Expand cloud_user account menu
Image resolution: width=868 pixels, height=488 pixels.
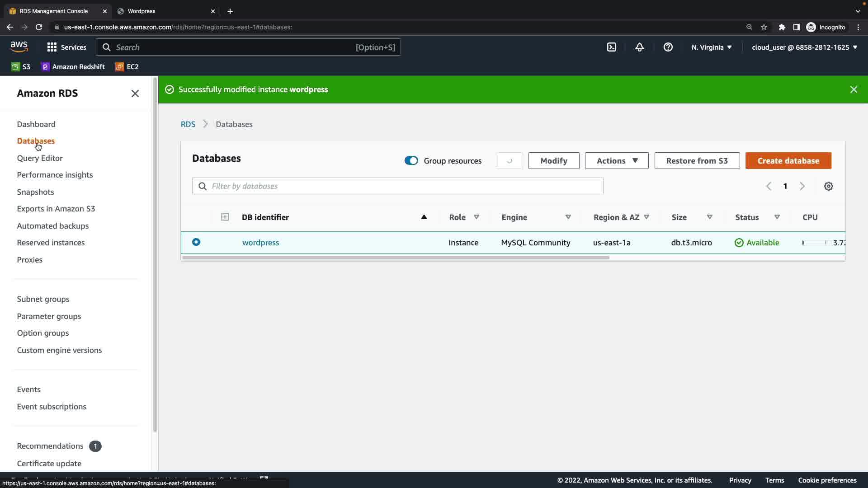click(x=804, y=47)
